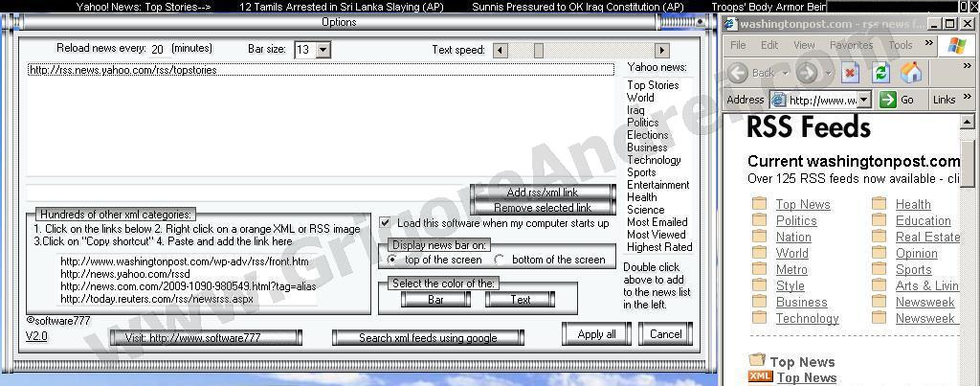
Task: Click the news.com.com 2009-1090 link text
Action: point(189,286)
